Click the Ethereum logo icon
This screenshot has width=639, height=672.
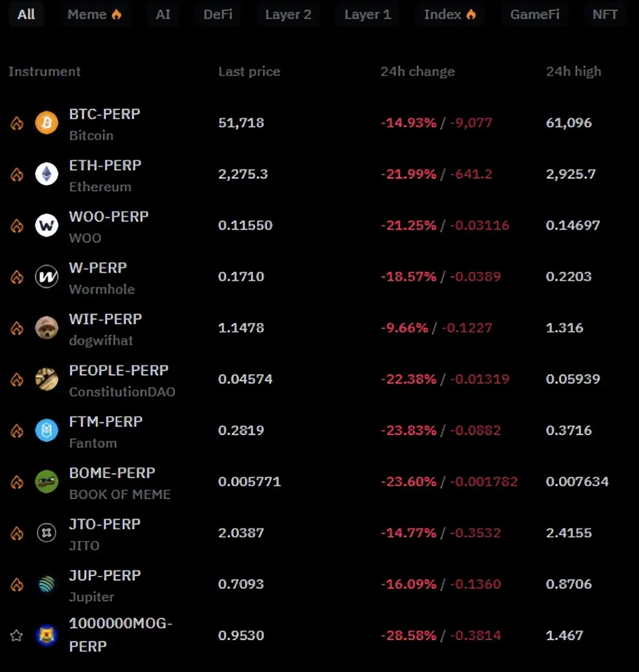point(46,174)
